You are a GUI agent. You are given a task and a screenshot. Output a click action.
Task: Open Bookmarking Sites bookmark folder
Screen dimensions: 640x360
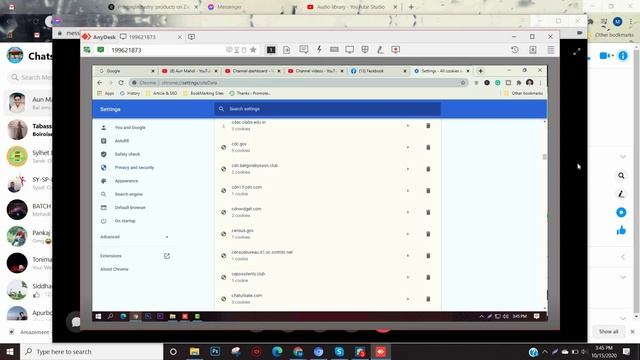coord(203,93)
